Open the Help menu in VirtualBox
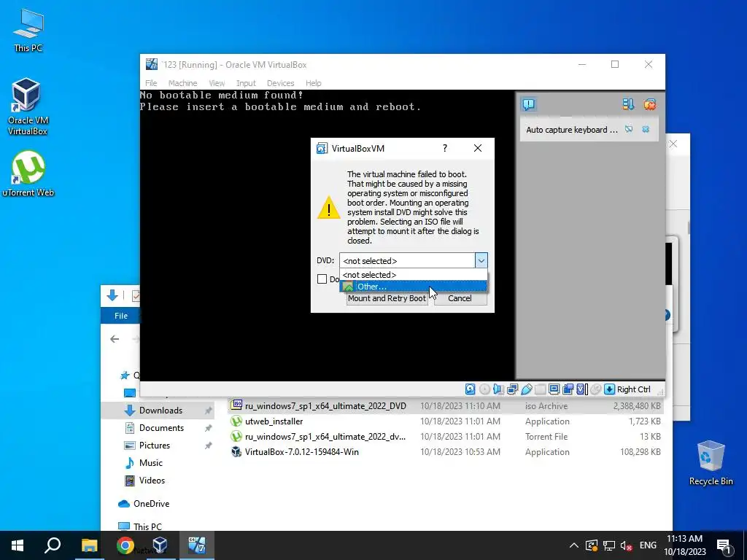 coord(314,83)
